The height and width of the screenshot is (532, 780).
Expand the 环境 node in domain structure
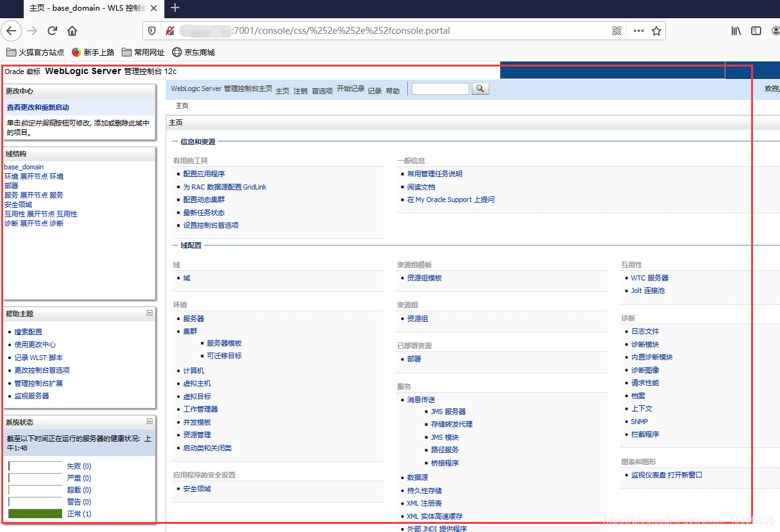click(34, 176)
